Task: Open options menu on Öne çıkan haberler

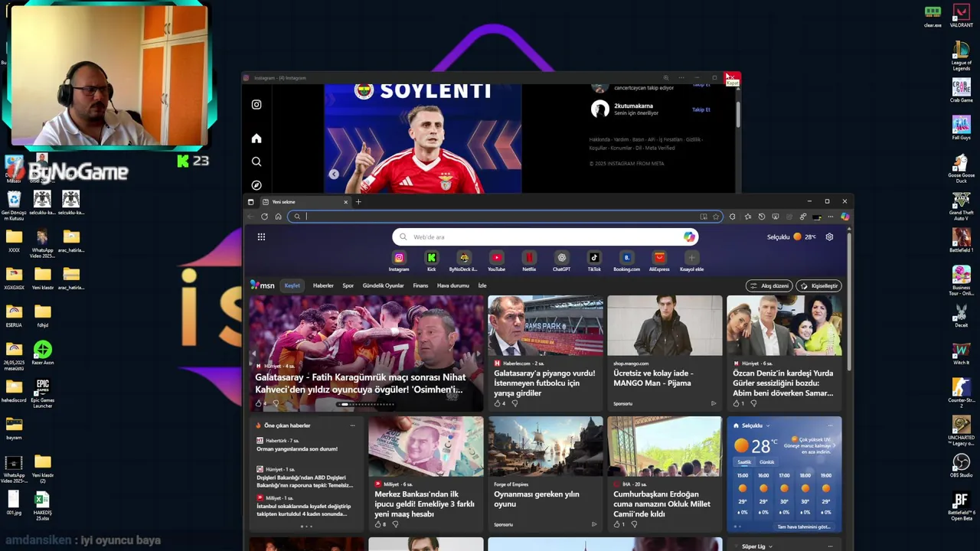Action: [352, 425]
